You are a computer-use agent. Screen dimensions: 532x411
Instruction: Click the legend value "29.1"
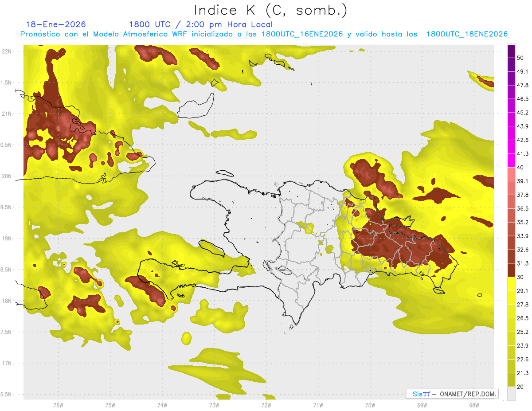[523, 291]
